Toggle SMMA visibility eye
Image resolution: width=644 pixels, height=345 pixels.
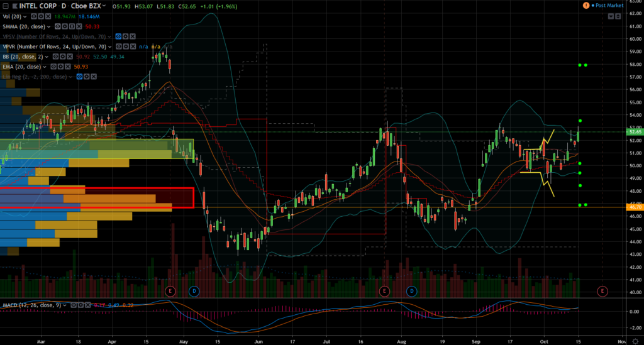58,26
